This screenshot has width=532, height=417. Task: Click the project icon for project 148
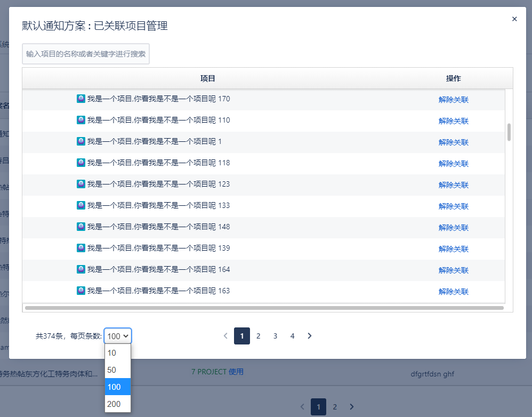(81, 227)
